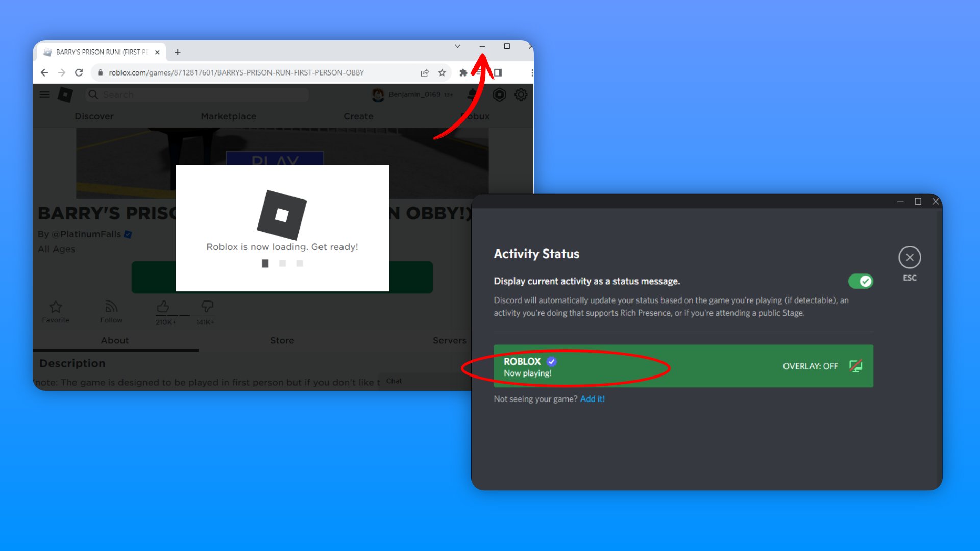
Task: Toggle display current activity status switch
Action: 861,281
